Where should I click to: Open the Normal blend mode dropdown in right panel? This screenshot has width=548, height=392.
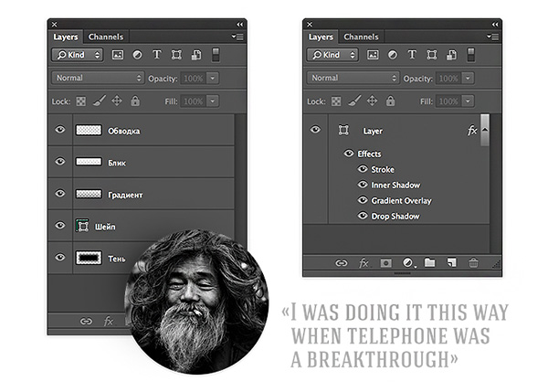tap(353, 78)
